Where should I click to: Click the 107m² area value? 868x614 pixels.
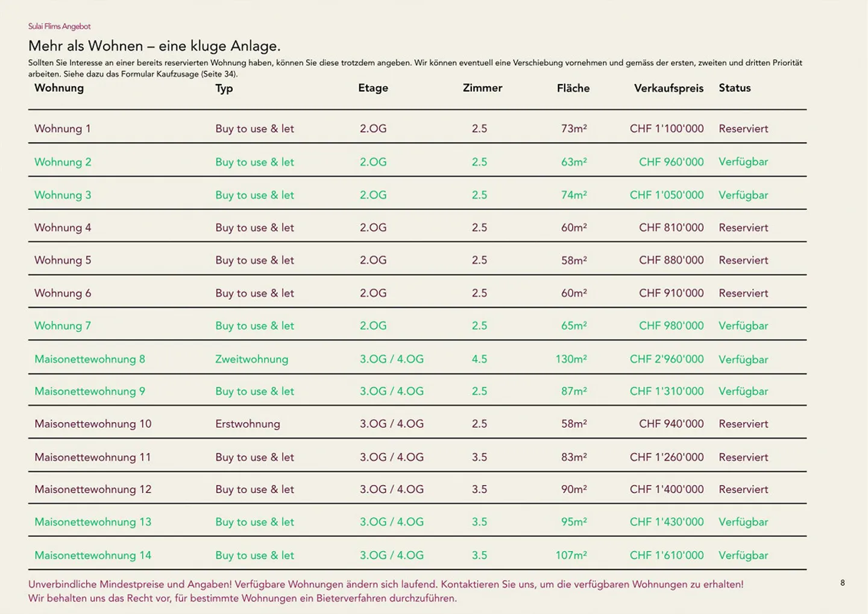571,555
